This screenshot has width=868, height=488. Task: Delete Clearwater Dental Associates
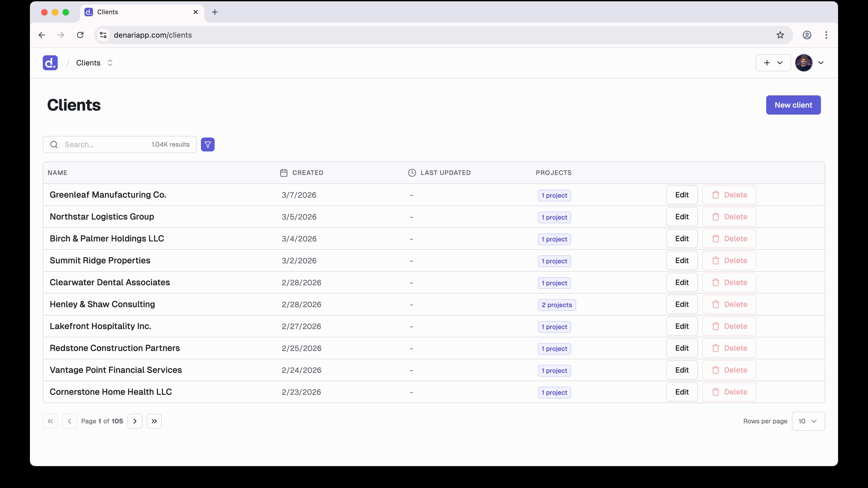tap(729, 283)
